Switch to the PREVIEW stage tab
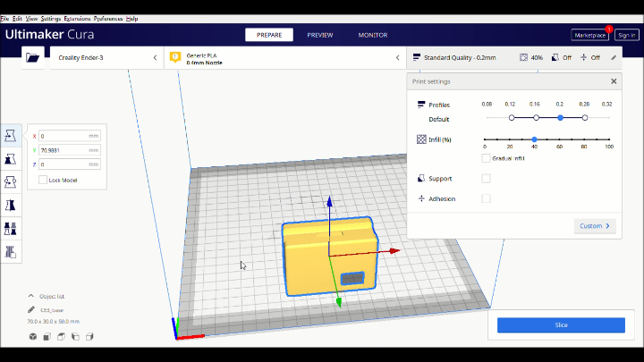 point(320,35)
